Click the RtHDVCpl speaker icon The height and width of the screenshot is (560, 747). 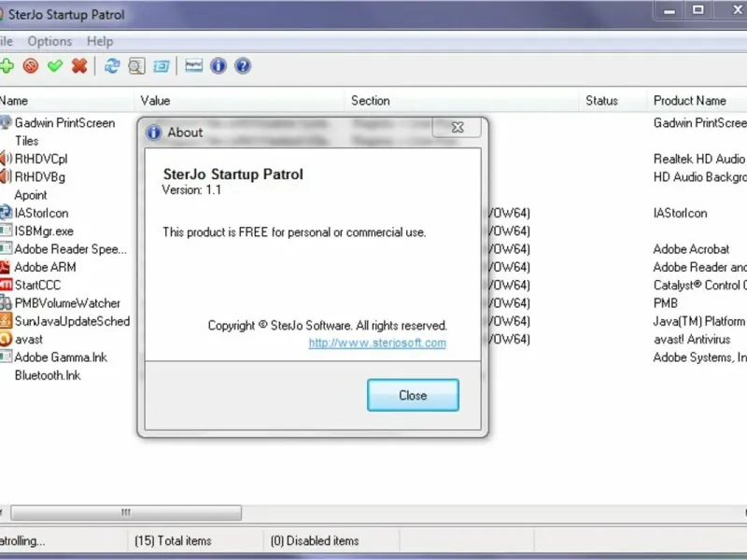[6, 159]
